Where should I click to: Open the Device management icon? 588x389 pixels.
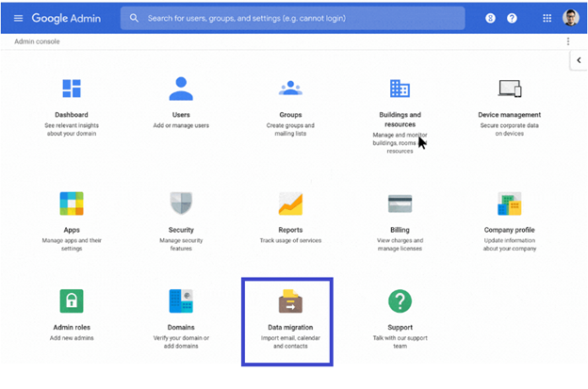point(509,89)
